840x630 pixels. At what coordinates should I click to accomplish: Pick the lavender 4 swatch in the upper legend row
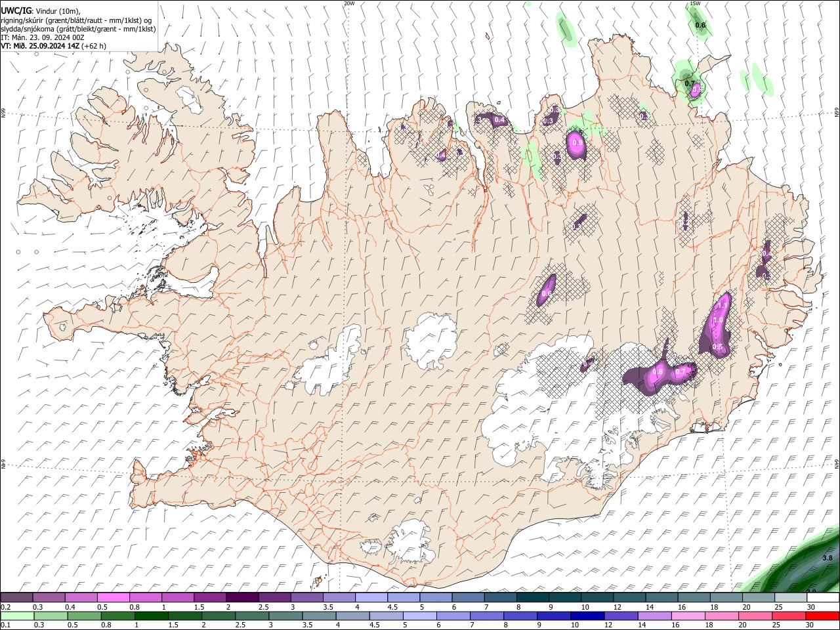point(371,598)
